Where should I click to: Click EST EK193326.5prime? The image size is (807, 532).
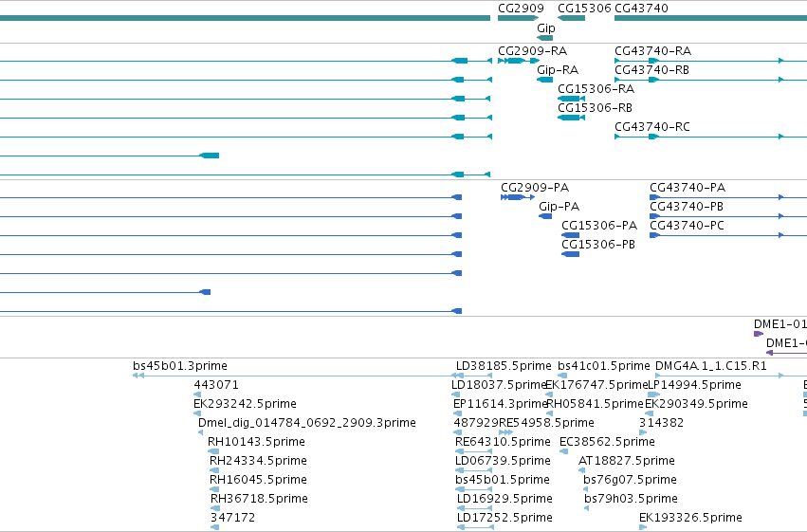click(x=690, y=518)
